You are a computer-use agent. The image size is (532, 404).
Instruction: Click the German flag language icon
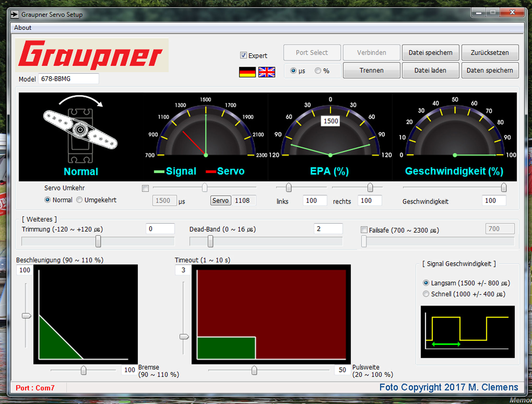click(247, 72)
